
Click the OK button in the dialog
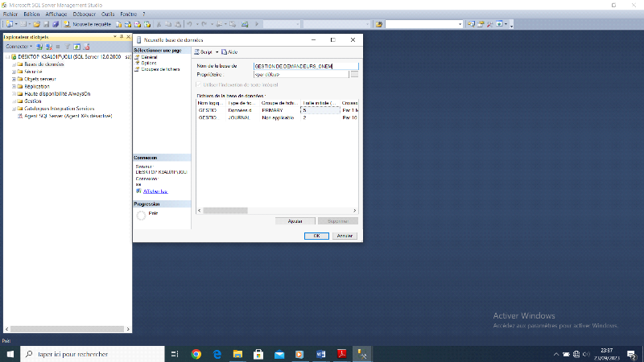(316, 236)
